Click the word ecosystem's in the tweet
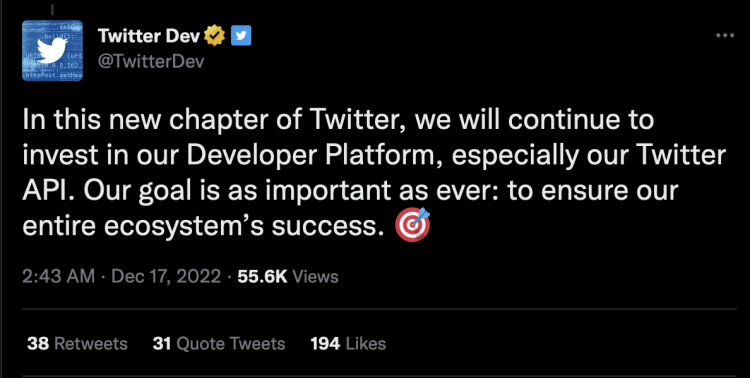Screen dimensions: 750x378 (184, 227)
